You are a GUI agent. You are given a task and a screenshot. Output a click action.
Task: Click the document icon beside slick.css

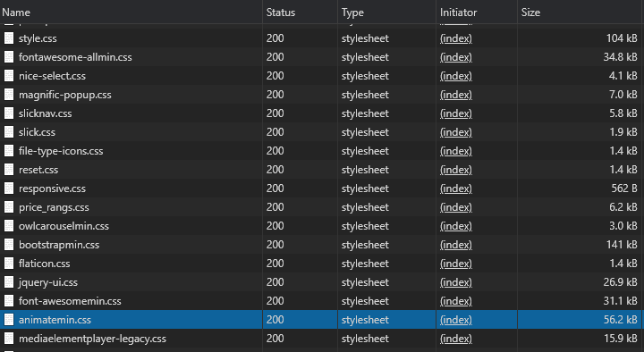tap(9, 132)
